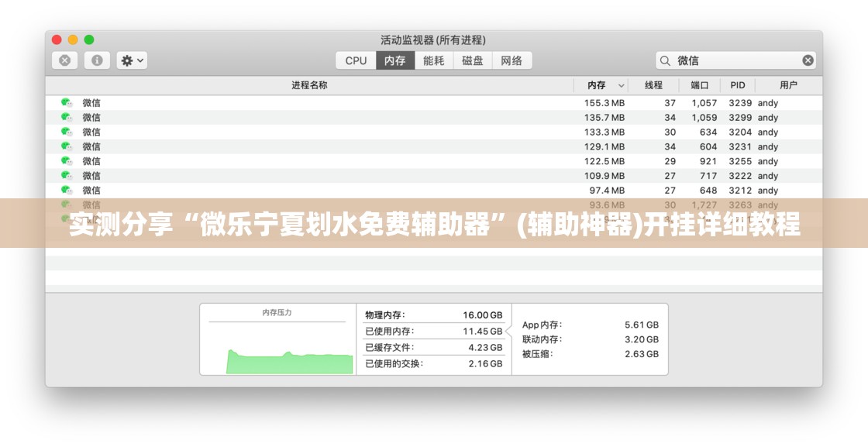Click the 1,059 ports value
868x447 pixels.
pyautogui.click(x=704, y=117)
